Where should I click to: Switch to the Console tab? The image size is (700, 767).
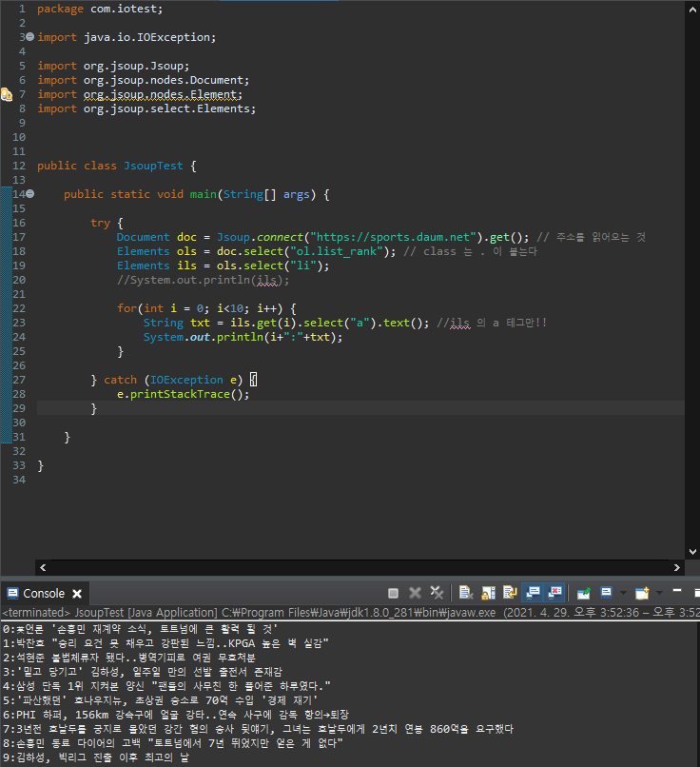click(x=44, y=594)
